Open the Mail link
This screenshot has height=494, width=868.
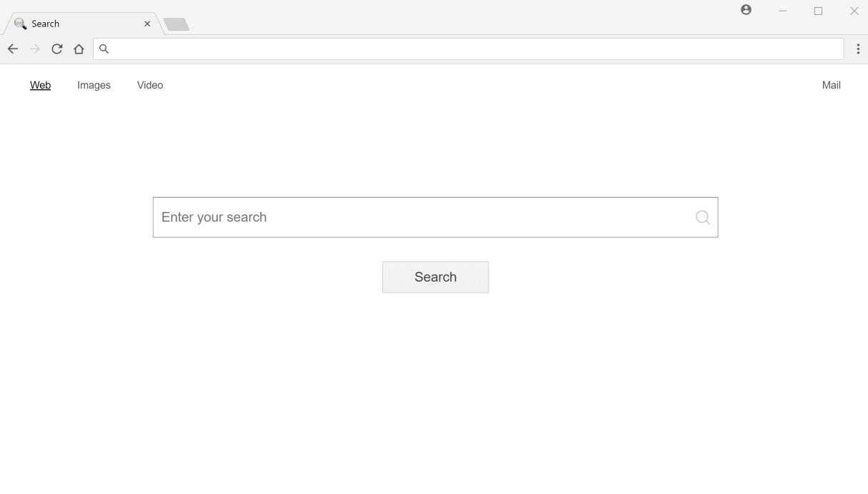831,84
